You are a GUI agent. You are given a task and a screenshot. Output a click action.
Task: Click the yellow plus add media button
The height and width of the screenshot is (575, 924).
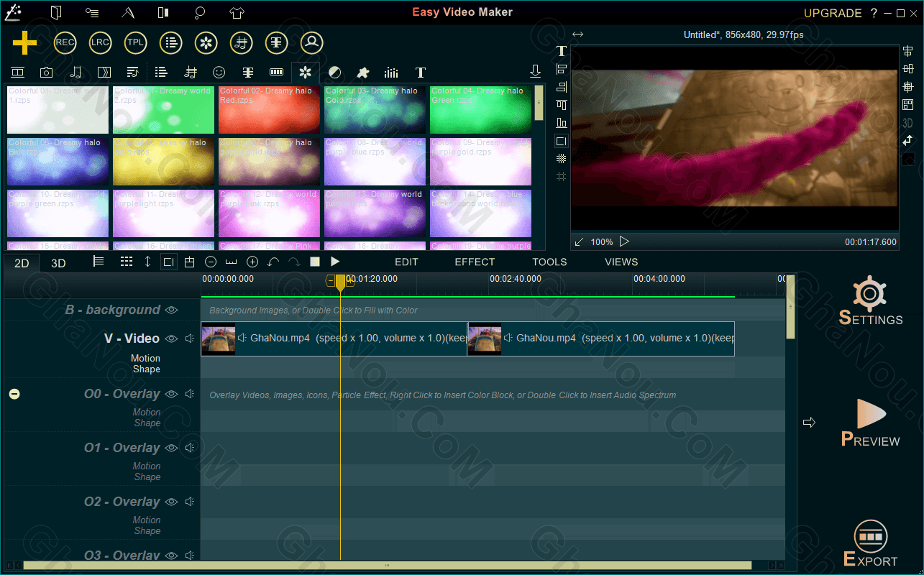tap(24, 43)
